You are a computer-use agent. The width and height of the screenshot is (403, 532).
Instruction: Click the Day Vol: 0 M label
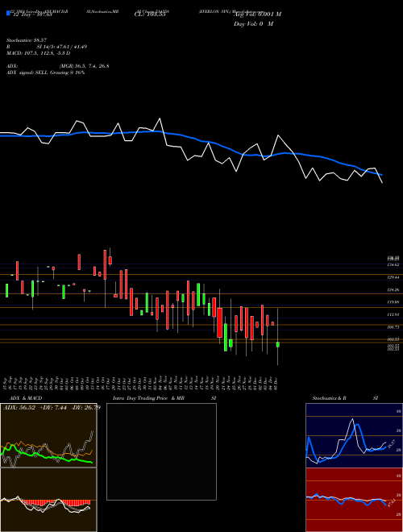pos(253,24)
